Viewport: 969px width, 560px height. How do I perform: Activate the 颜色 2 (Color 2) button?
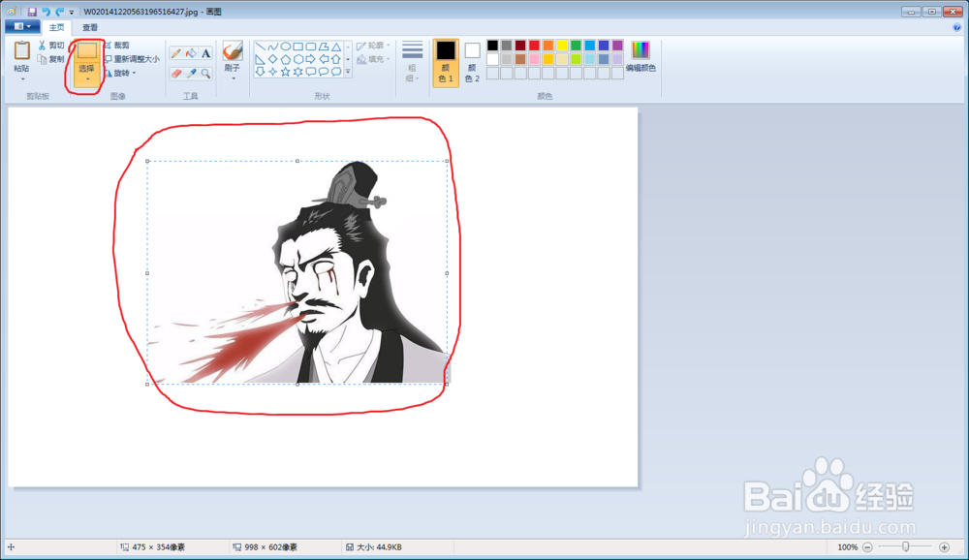coord(472,62)
